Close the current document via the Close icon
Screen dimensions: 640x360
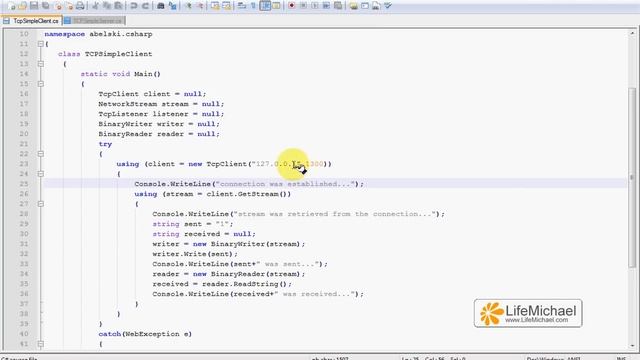point(59,6)
